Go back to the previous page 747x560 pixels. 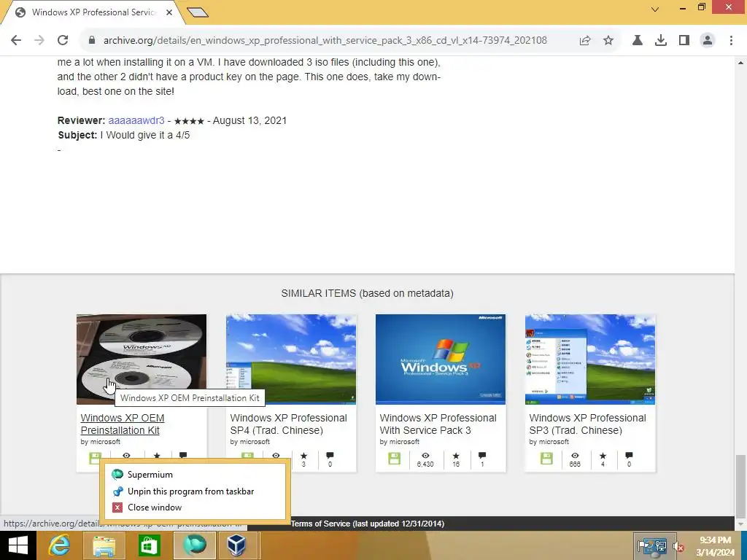pyautogui.click(x=16, y=40)
